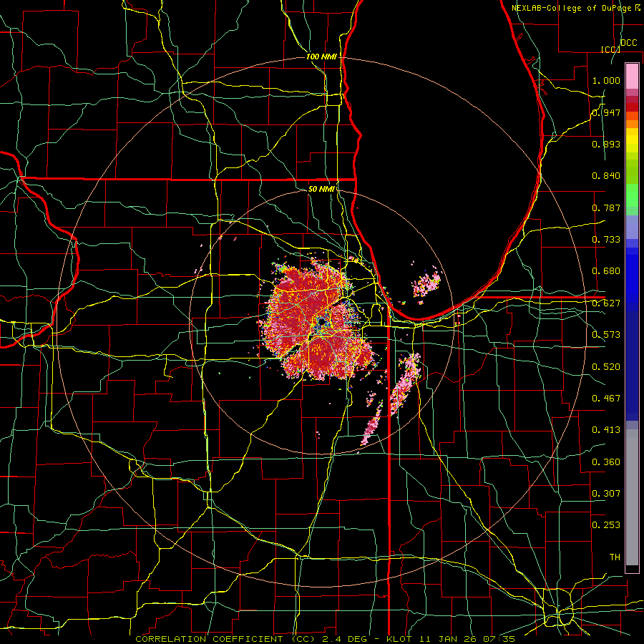
Task: Click the 0.893 scale value
Action: [606, 144]
